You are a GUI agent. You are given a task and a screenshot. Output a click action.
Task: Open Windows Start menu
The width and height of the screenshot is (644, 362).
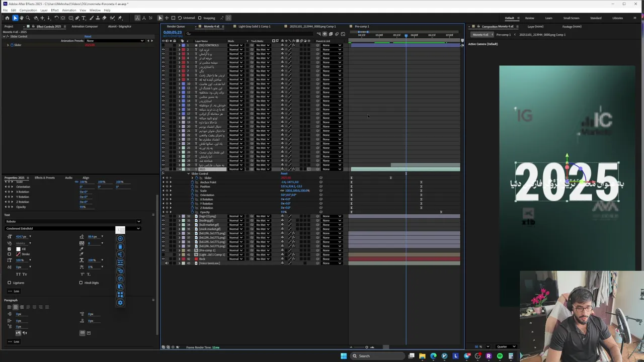click(x=344, y=355)
